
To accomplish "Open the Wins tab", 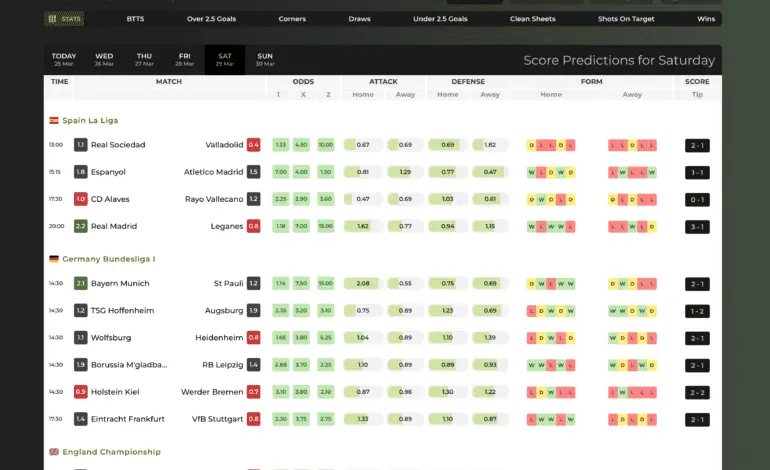I will click(x=706, y=19).
